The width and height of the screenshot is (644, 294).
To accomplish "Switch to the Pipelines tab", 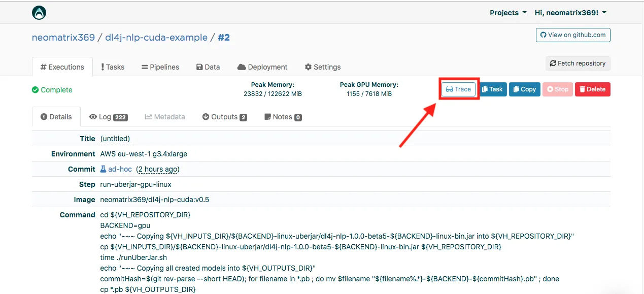I will (x=160, y=67).
